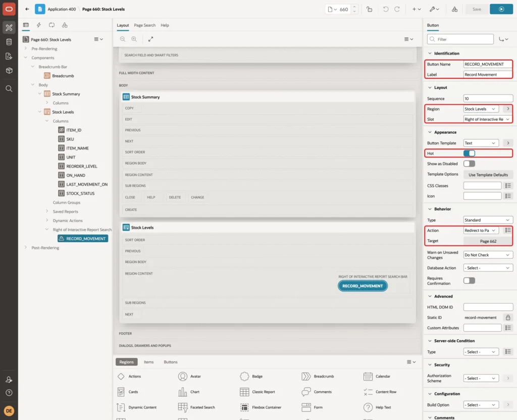Open the sidebar search magnifier
This screenshot has height=420, width=517.
pyautogui.click(x=9, y=89)
